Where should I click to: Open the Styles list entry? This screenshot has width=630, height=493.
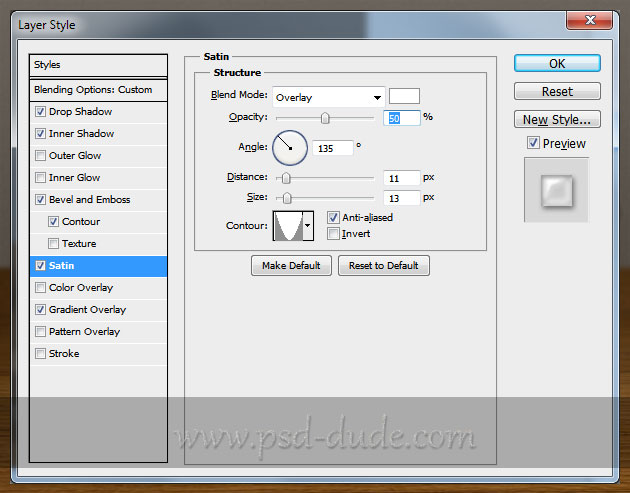(x=98, y=65)
